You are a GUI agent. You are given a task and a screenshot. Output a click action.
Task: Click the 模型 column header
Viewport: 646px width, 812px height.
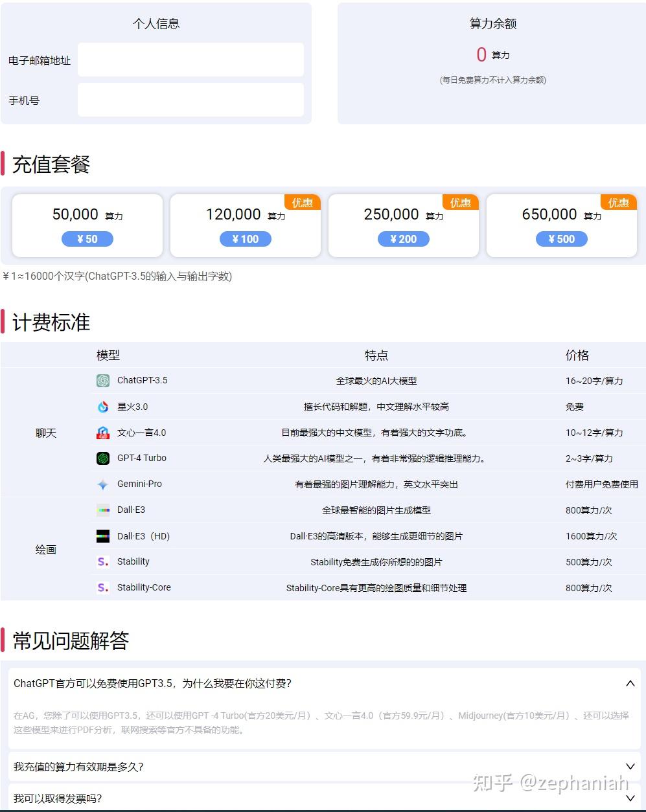point(108,355)
